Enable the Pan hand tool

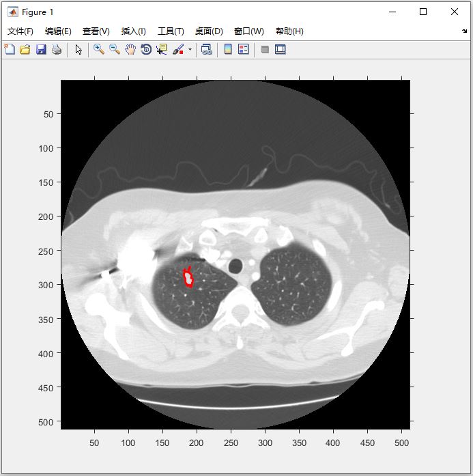coord(130,49)
